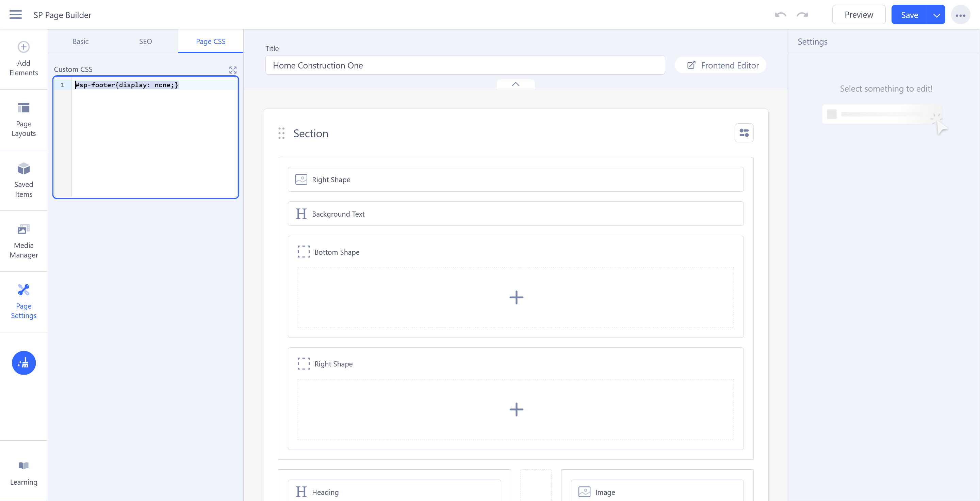
Task: Click the blue cleanup broom button
Action: tap(23, 363)
